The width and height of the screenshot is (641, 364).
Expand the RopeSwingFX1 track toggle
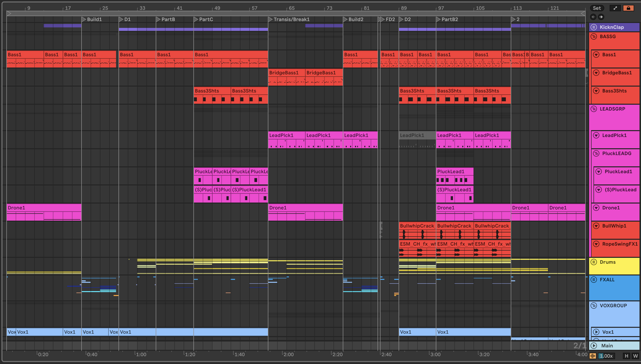[596, 244]
